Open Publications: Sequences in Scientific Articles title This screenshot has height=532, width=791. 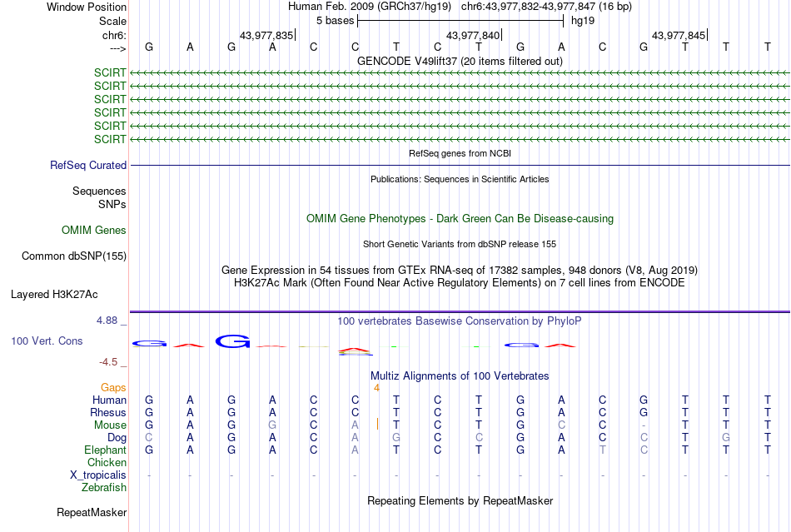click(x=460, y=179)
